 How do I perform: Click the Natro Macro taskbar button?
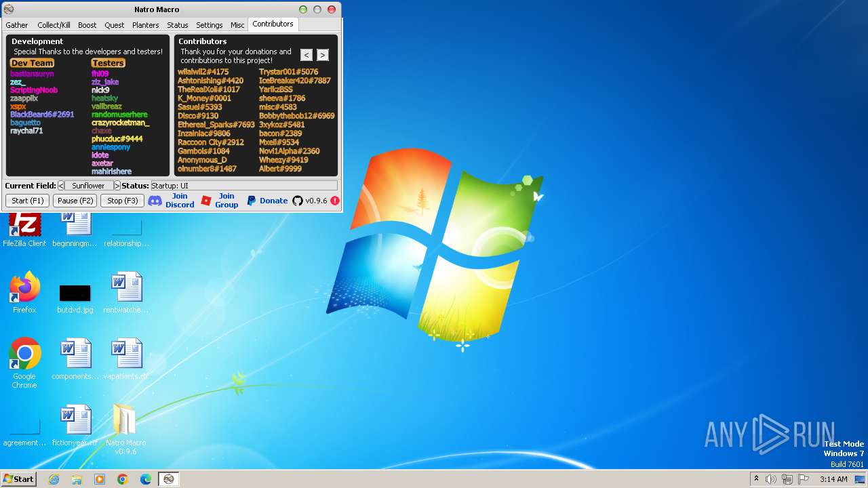point(169,479)
